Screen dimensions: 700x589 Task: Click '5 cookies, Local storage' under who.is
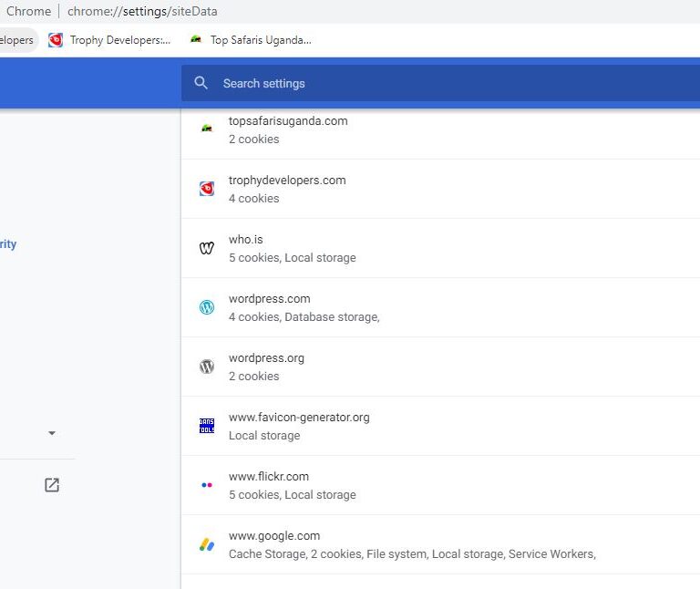pyautogui.click(x=293, y=258)
